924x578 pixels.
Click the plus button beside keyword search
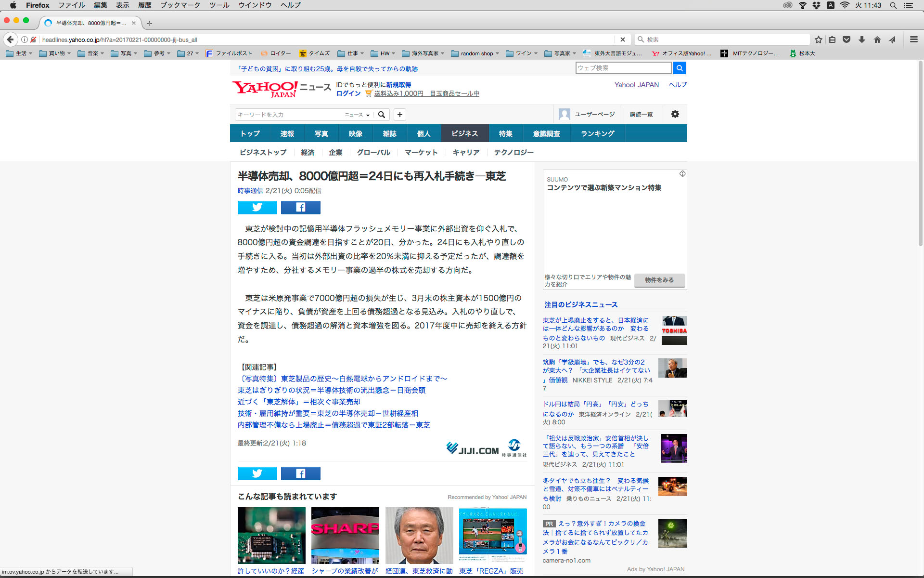[x=399, y=115]
